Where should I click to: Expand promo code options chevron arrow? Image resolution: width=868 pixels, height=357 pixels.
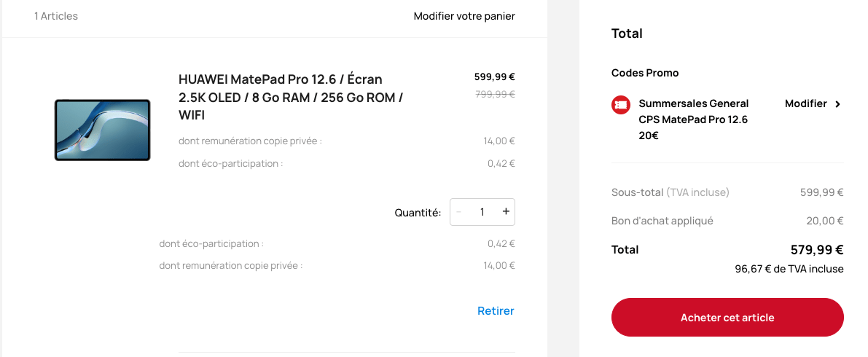[837, 104]
